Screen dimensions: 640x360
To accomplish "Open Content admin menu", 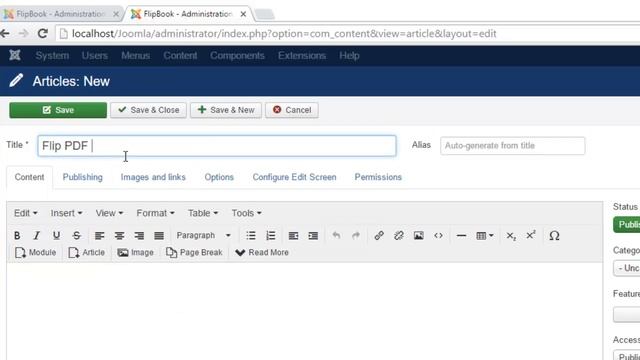I will click(x=180, y=56).
